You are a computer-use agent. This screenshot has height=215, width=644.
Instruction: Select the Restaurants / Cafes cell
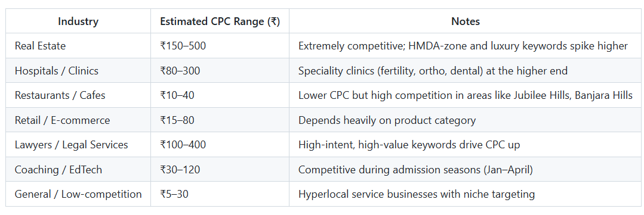(78, 95)
